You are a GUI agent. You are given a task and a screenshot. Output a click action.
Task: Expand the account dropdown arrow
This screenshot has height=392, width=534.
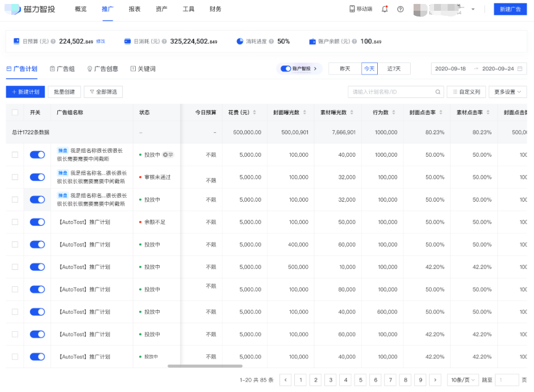473,9
